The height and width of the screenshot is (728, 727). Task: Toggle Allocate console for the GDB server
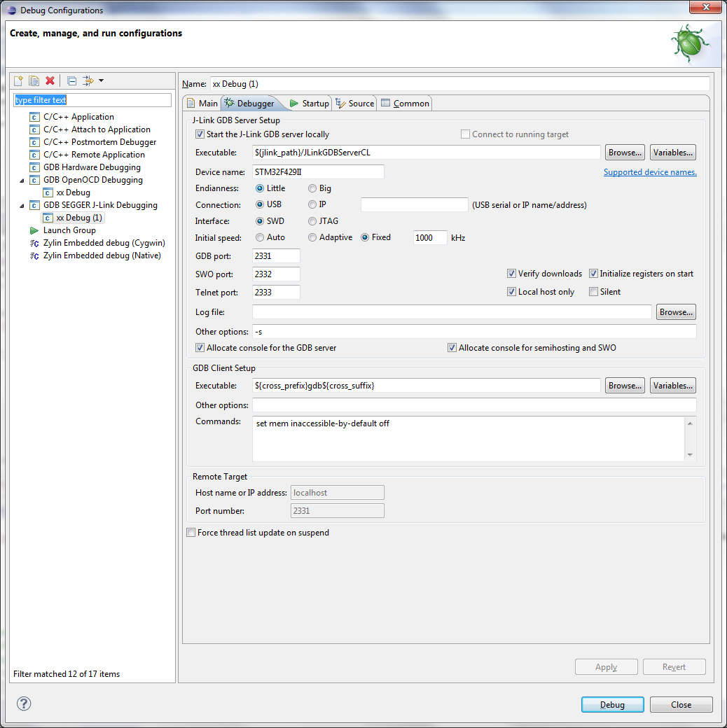click(200, 348)
